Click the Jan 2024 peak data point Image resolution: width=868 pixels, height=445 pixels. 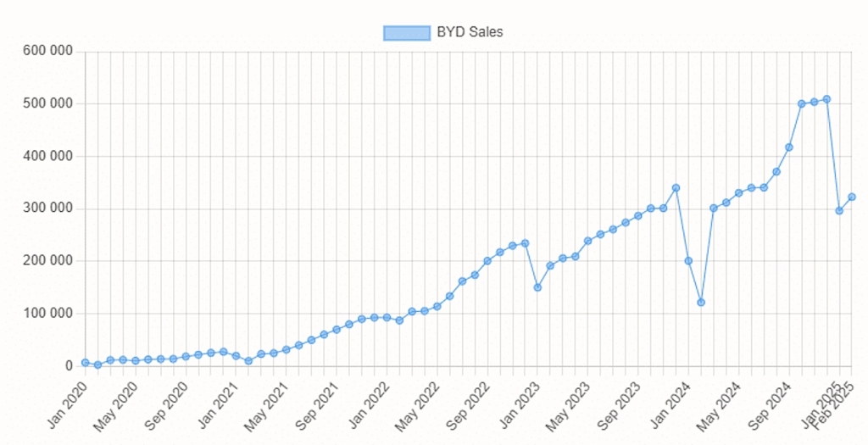pyautogui.click(x=676, y=187)
